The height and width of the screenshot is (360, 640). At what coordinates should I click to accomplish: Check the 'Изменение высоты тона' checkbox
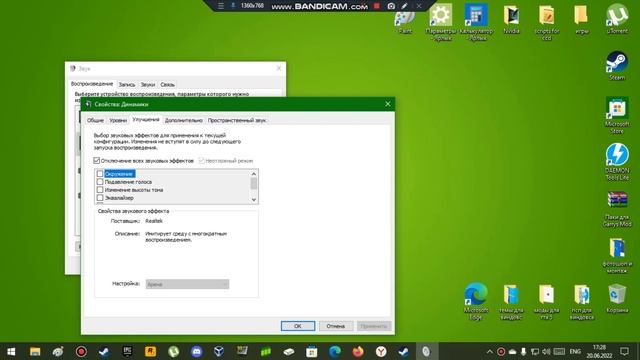pos(100,190)
